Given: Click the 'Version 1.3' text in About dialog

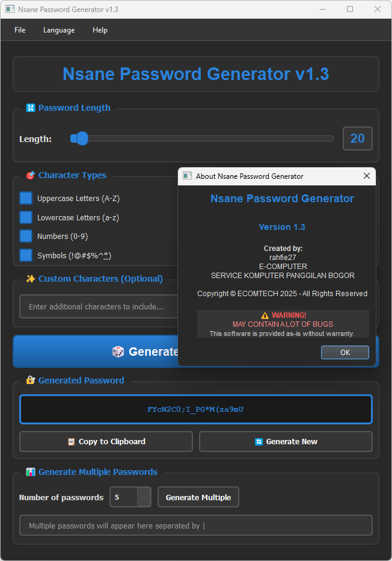Looking at the screenshot, I should [282, 227].
